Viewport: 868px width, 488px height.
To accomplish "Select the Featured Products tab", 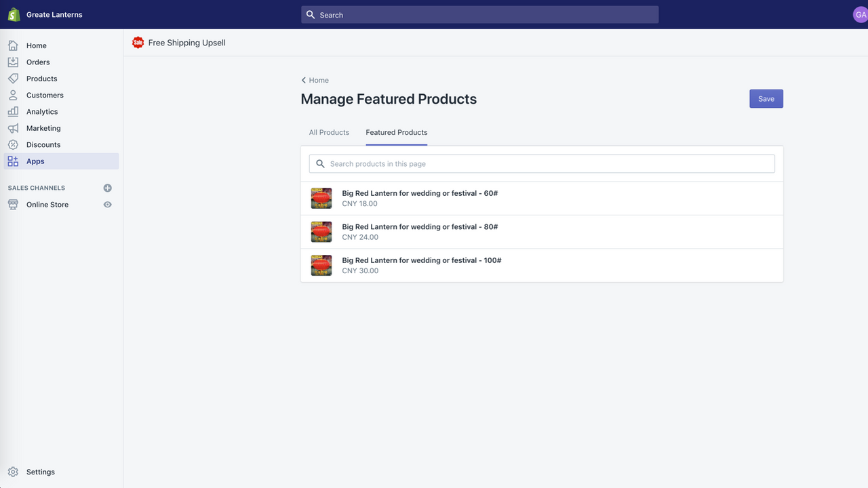I will [397, 132].
